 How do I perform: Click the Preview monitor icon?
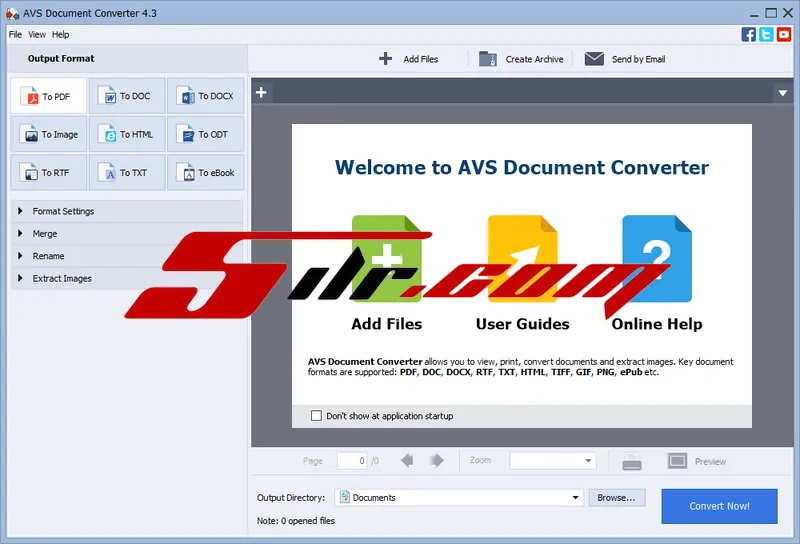[x=677, y=461]
